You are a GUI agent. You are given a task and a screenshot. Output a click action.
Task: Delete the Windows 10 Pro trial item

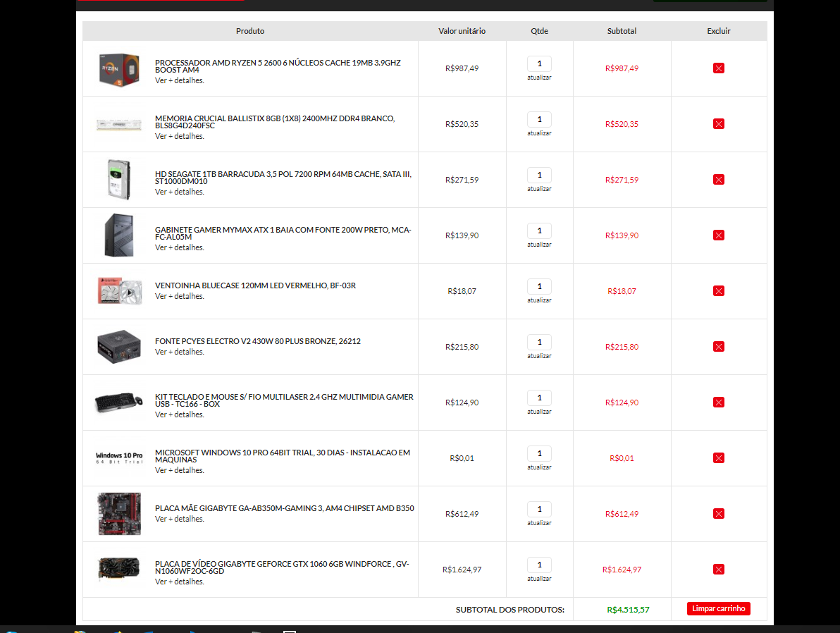(718, 458)
